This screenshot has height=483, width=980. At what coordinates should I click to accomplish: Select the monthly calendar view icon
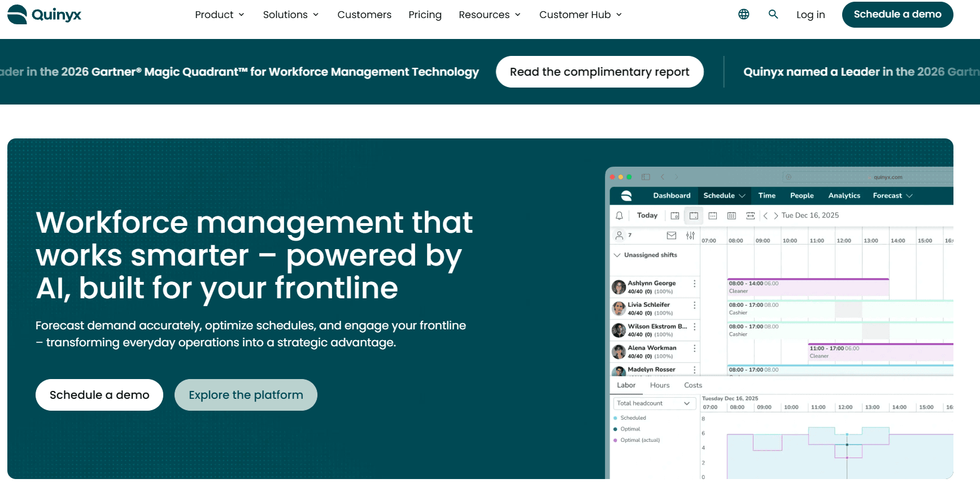pyautogui.click(x=731, y=216)
